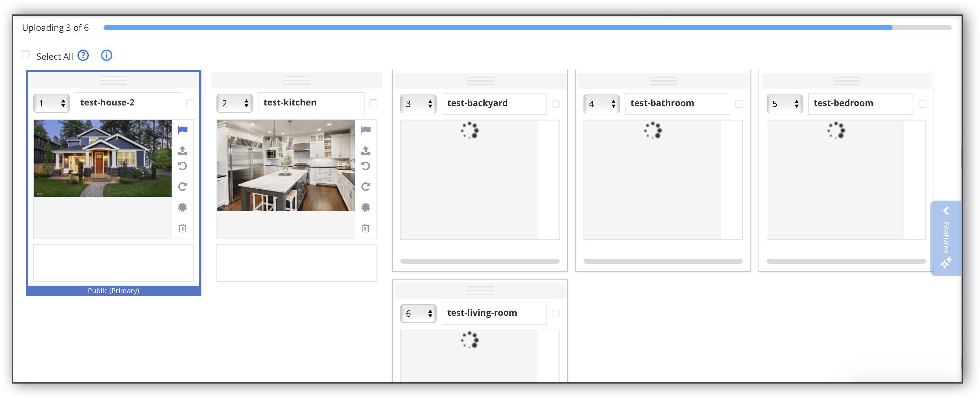Tick the checkbox beside test-kitchen name
The width and height of the screenshot is (980, 398).
pyautogui.click(x=373, y=103)
